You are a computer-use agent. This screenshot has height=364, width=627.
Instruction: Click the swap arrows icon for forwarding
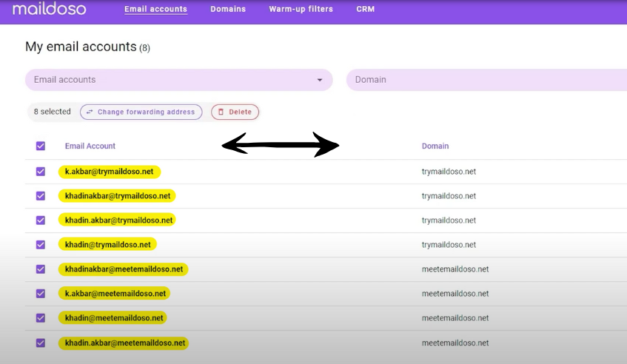pos(90,112)
